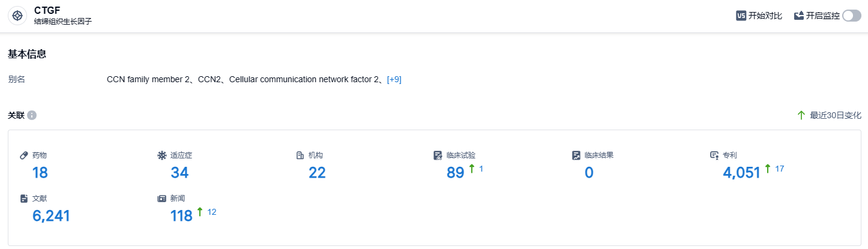Open the 6,241 literature count

51,215
